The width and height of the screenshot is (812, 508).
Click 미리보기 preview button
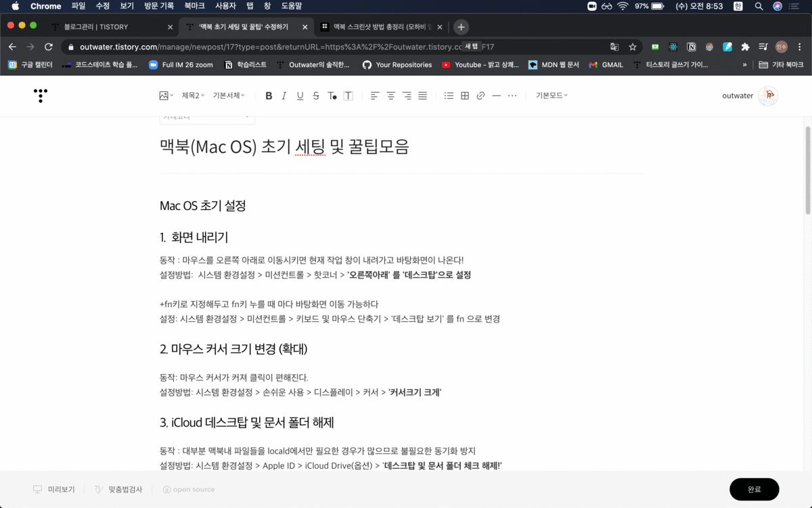[x=54, y=489]
